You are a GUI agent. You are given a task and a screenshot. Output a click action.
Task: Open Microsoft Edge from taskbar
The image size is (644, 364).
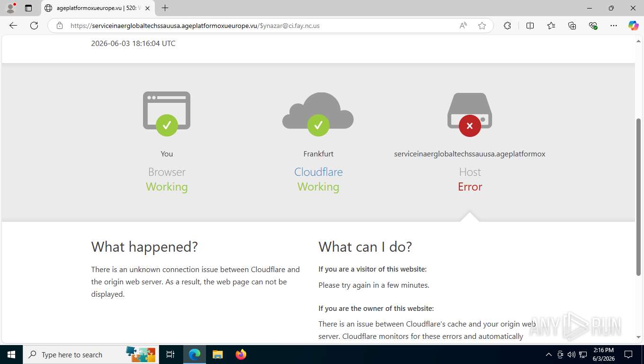click(x=195, y=355)
